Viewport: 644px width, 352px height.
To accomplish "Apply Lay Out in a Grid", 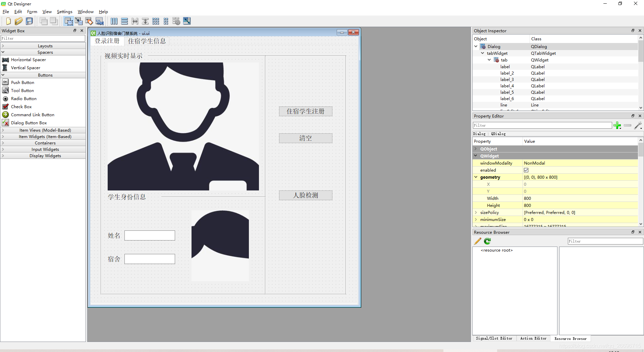I will click(x=156, y=21).
